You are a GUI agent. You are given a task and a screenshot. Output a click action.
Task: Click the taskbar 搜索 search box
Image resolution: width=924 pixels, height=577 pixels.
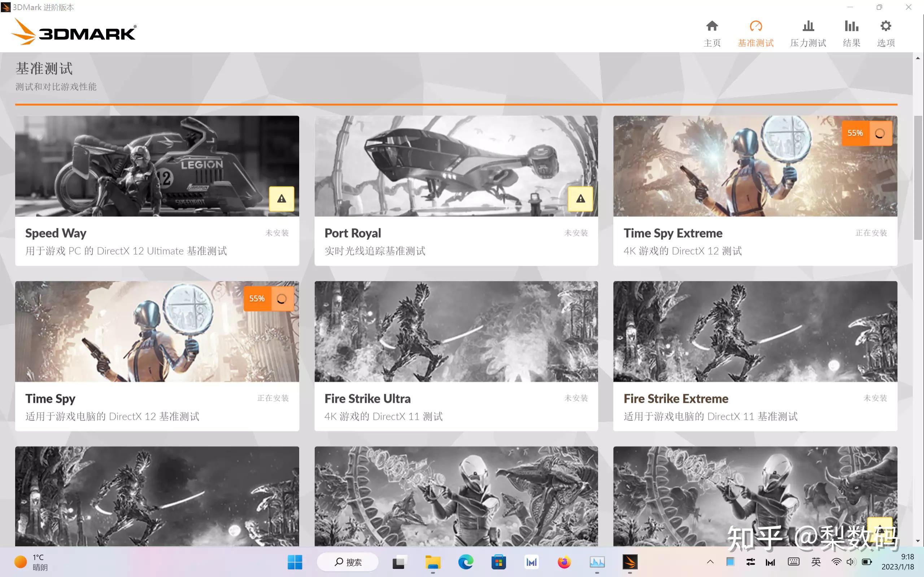click(348, 562)
